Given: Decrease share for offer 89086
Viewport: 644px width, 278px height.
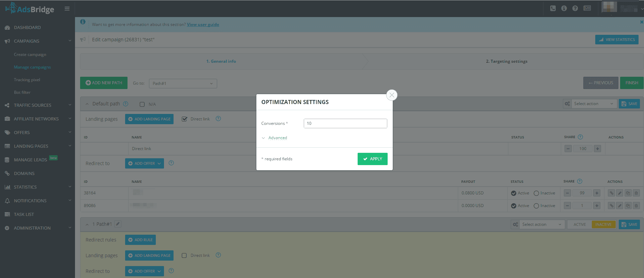Looking at the screenshot, I should (567, 206).
